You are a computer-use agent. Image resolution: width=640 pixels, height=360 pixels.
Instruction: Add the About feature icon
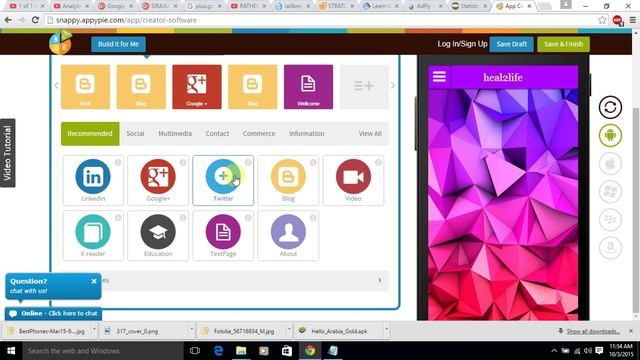point(288,231)
